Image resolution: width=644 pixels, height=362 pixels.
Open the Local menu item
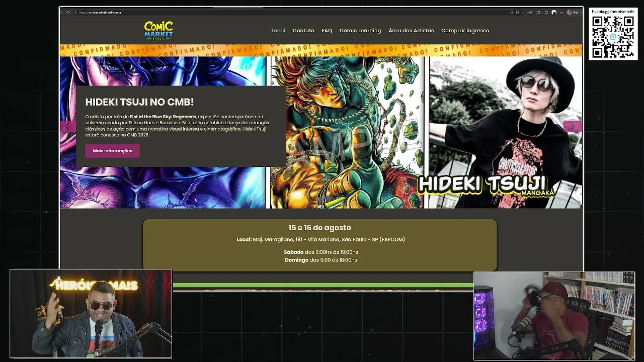[x=278, y=31]
